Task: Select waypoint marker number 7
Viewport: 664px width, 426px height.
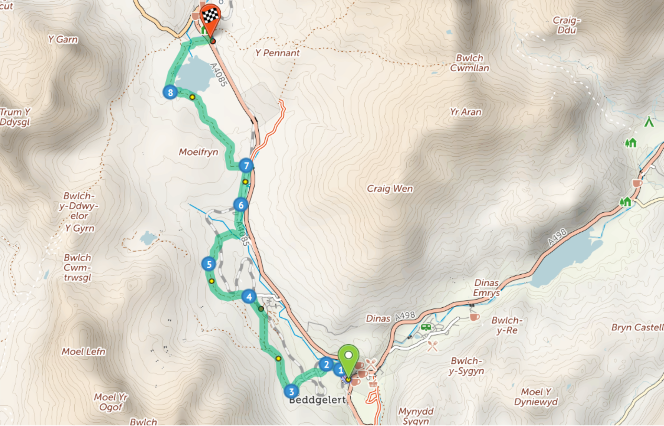Action: 246,166
